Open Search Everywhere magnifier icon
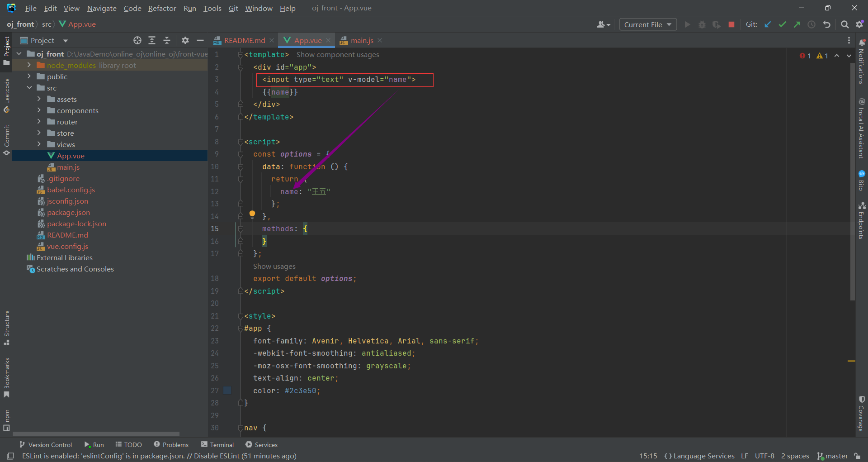 point(844,24)
